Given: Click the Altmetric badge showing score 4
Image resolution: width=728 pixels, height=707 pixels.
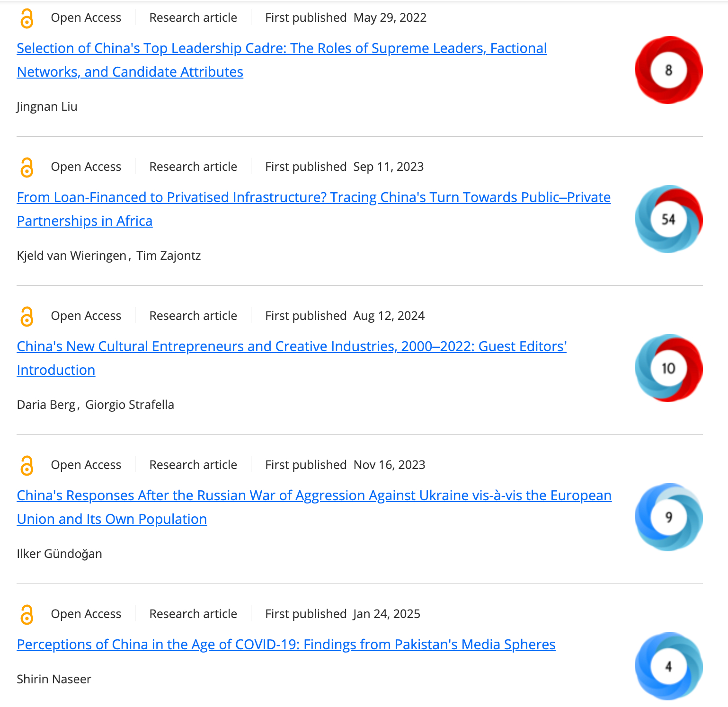Looking at the screenshot, I should coord(668,666).
